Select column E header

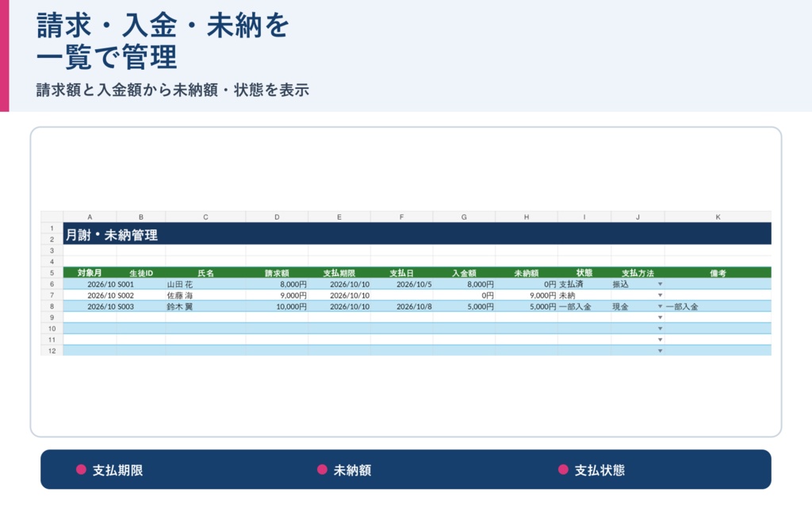[x=339, y=217]
